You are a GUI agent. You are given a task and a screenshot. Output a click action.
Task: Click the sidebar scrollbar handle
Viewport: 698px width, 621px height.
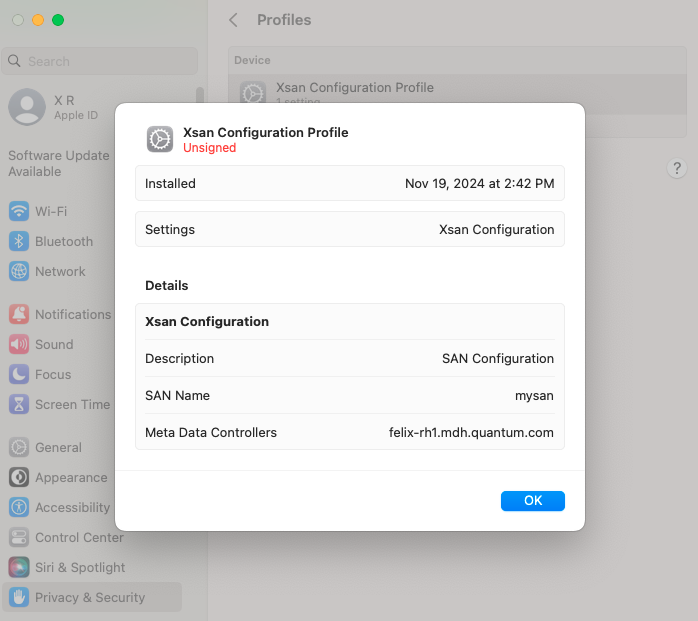pos(200,95)
